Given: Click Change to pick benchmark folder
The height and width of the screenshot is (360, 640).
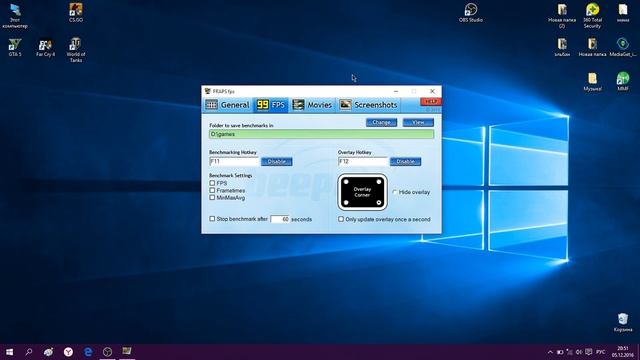Looking at the screenshot, I should (x=381, y=122).
